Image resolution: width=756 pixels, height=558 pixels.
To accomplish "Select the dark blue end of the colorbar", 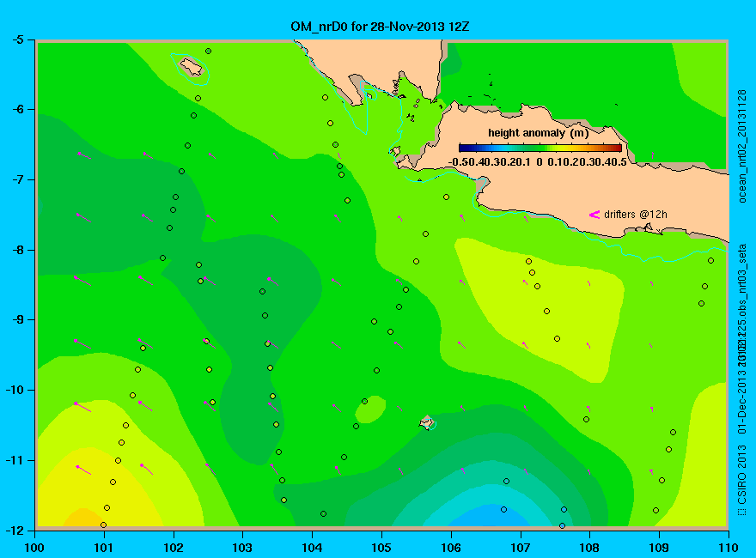I will 463,148.
